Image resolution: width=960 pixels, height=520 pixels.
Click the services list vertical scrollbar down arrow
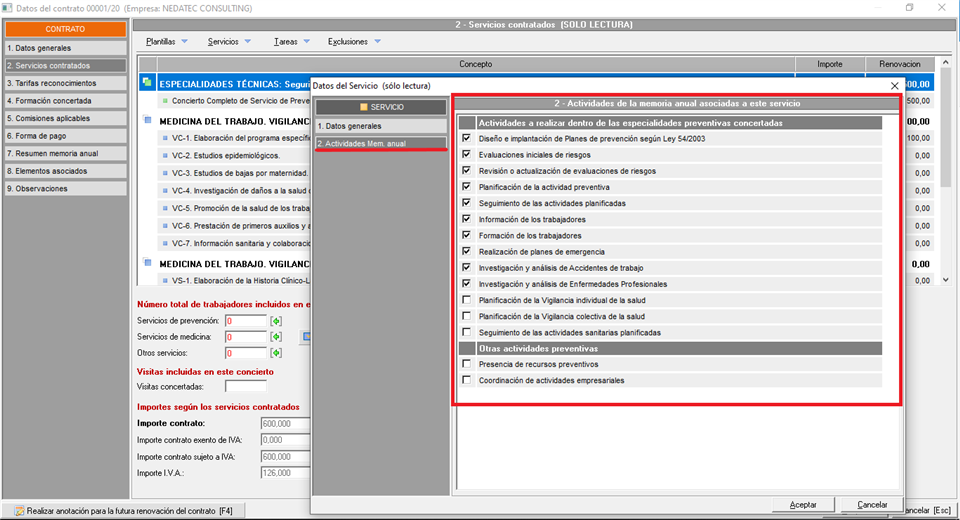(x=946, y=281)
